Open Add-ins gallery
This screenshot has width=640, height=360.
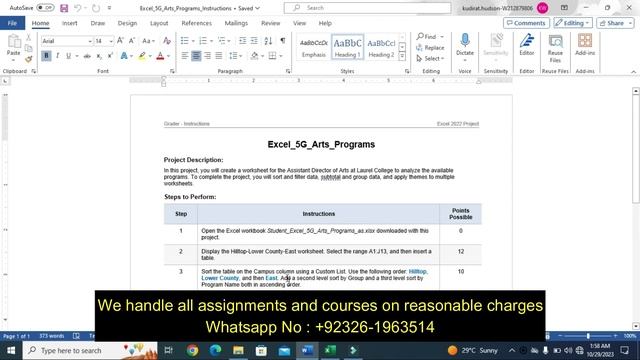tap(585, 45)
